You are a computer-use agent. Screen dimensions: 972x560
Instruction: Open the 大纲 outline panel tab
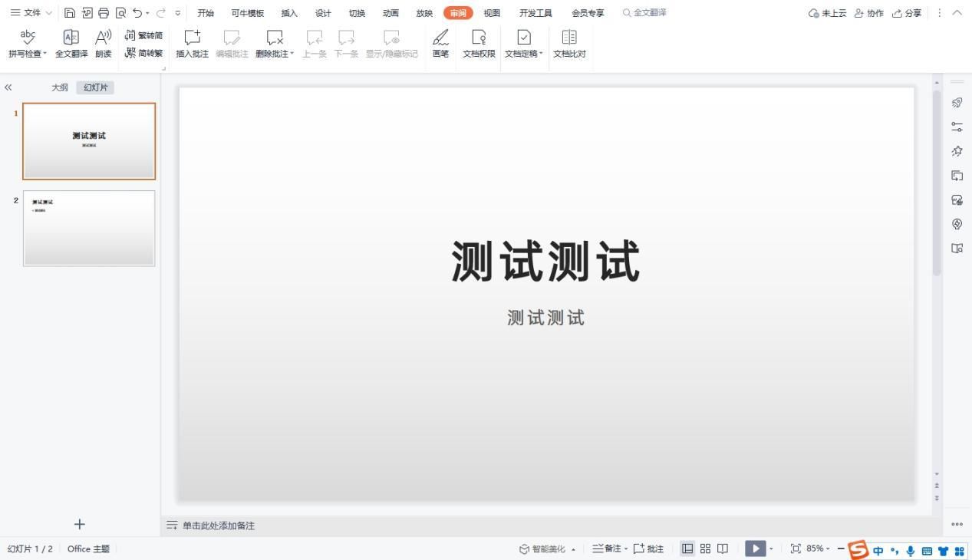59,87
